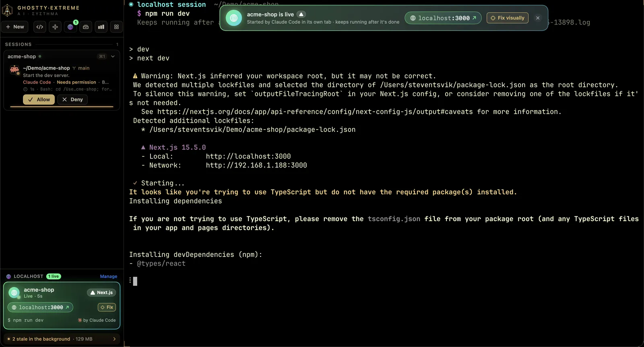The height and width of the screenshot is (347, 644).
Task: Select the acme-shop session title
Action: click(22, 57)
